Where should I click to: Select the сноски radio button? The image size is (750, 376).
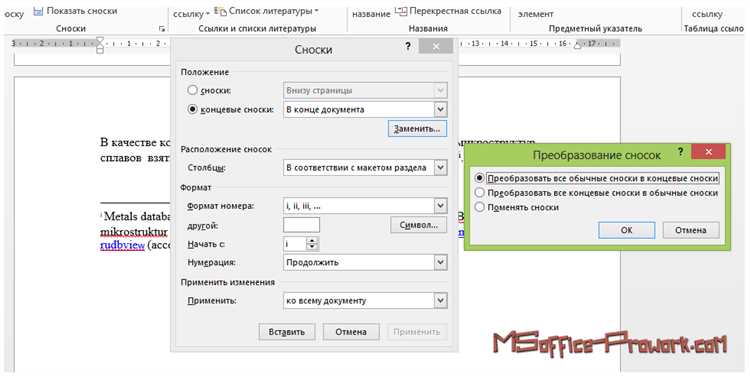tap(192, 90)
